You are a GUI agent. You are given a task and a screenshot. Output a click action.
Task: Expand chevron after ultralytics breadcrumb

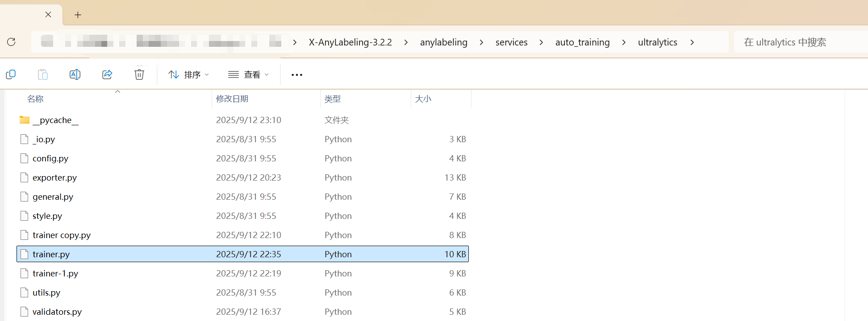coord(692,42)
